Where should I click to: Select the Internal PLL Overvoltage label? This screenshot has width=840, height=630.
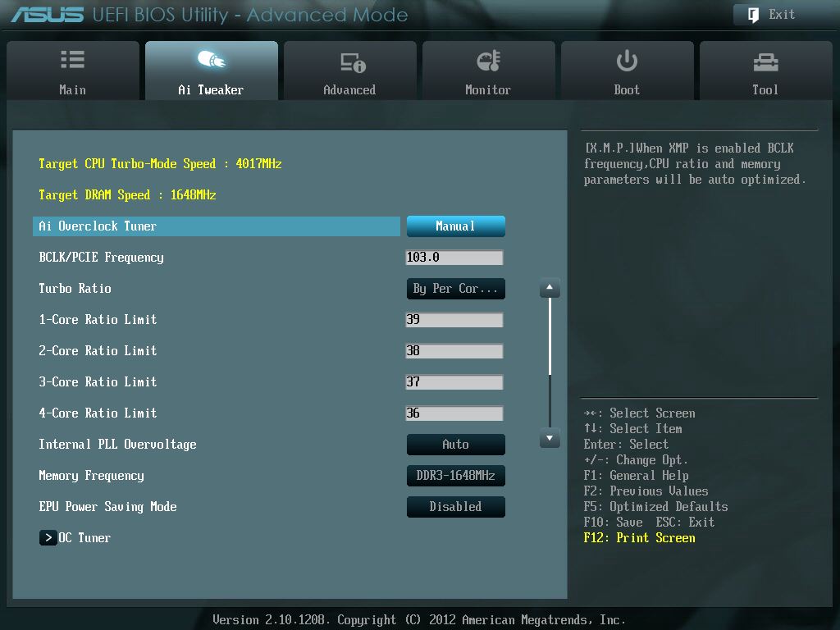118,444
